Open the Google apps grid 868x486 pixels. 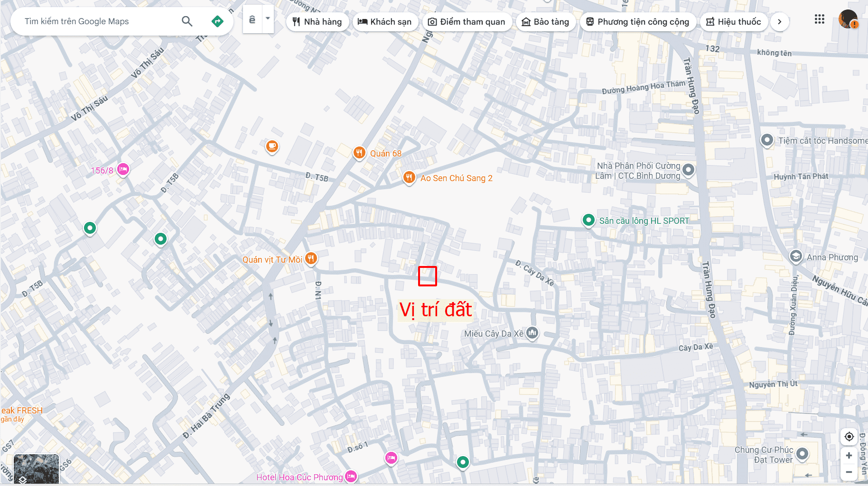click(x=819, y=19)
